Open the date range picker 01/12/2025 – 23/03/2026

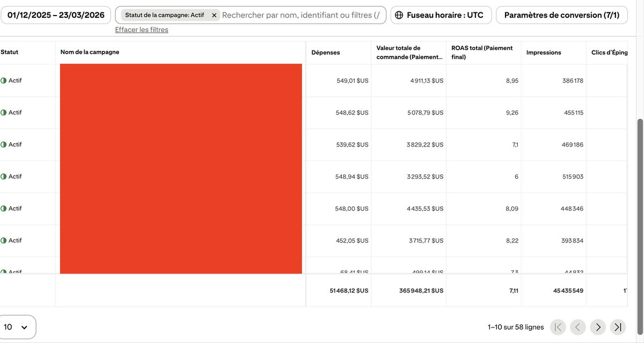coord(56,15)
